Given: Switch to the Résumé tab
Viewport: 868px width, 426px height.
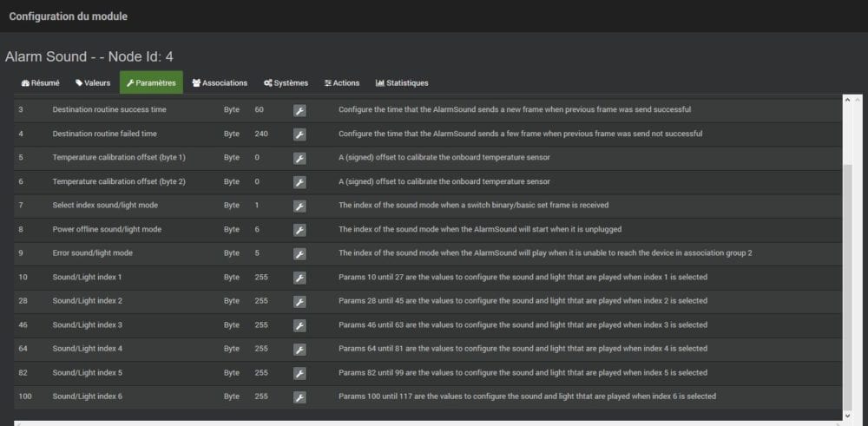Looking at the screenshot, I should 40,83.
